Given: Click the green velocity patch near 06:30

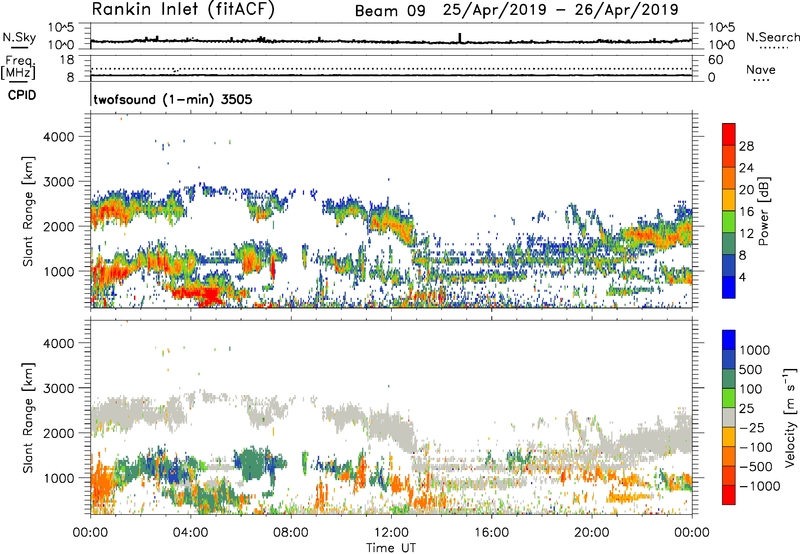Looking at the screenshot, I should 252,464.
